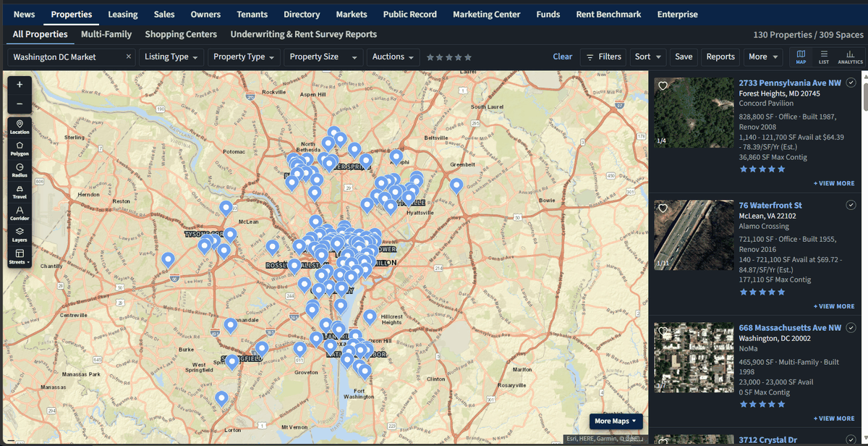
Task: Open the Rent Benchmark section
Action: (x=610, y=14)
